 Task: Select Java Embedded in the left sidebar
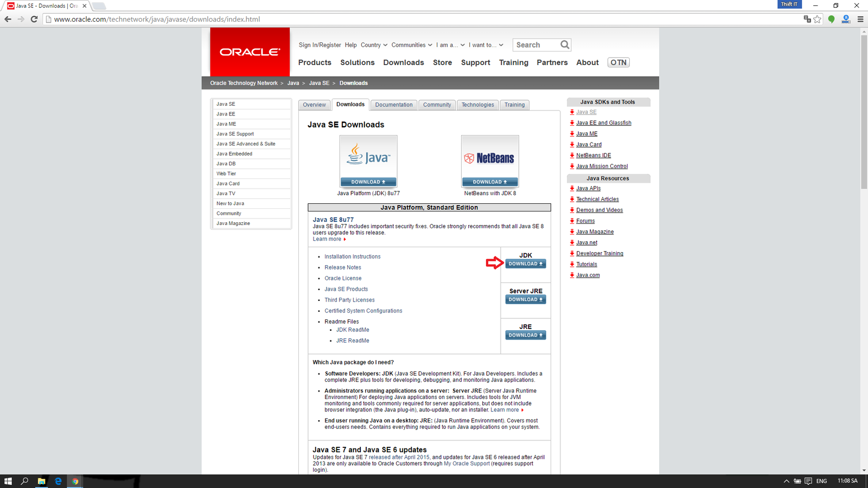(251, 154)
